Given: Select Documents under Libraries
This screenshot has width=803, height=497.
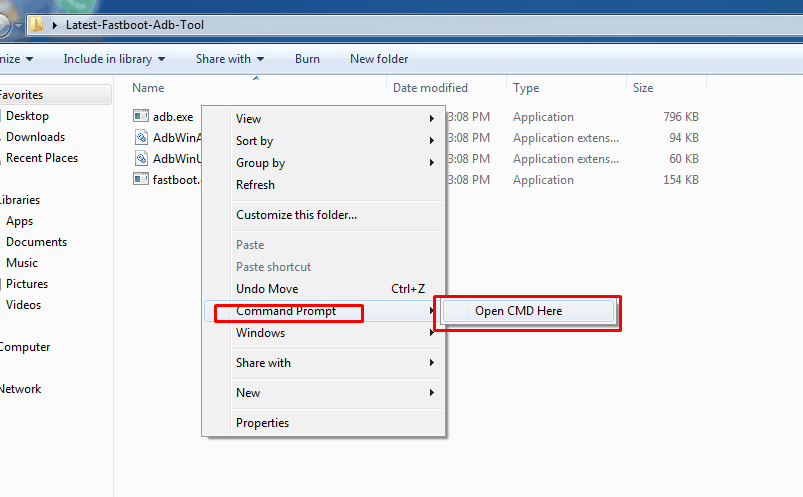Looking at the screenshot, I should point(36,242).
